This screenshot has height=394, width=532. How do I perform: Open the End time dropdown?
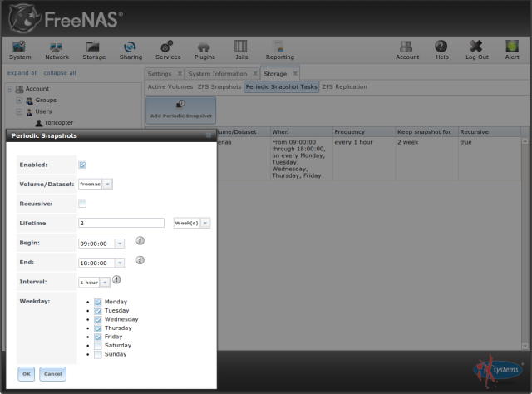[x=120, y=263]
